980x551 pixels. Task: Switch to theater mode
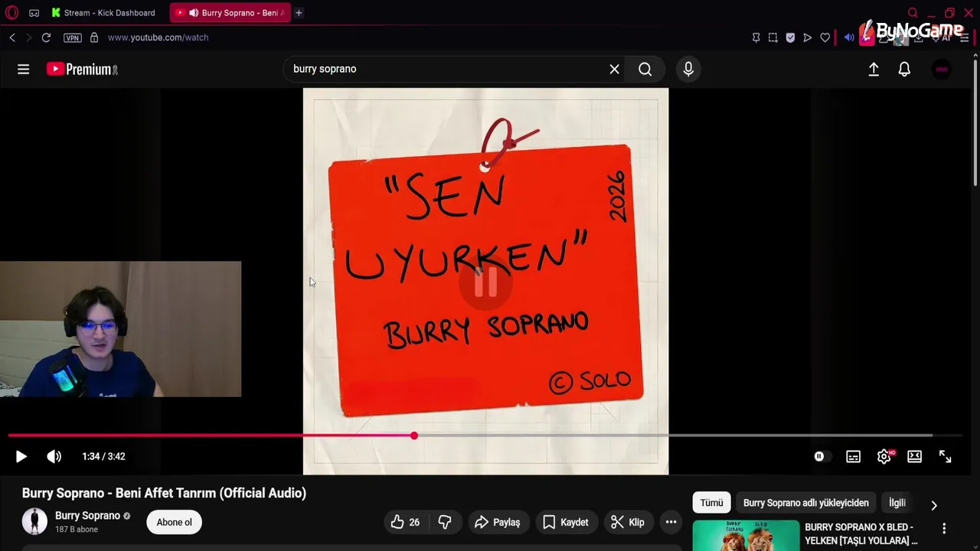coord(914,457)
